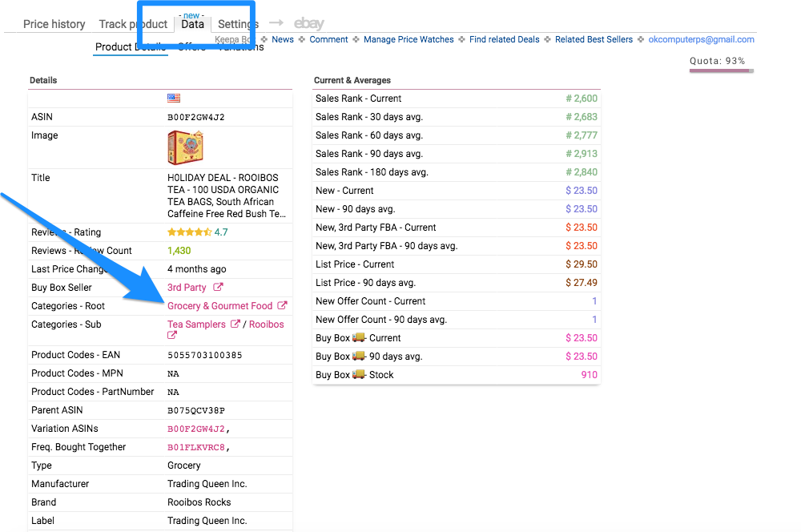Open external link icon beside Tea Samplers
Image resolution: width=801 pixels, height=532 pixels.
(235, 324)
